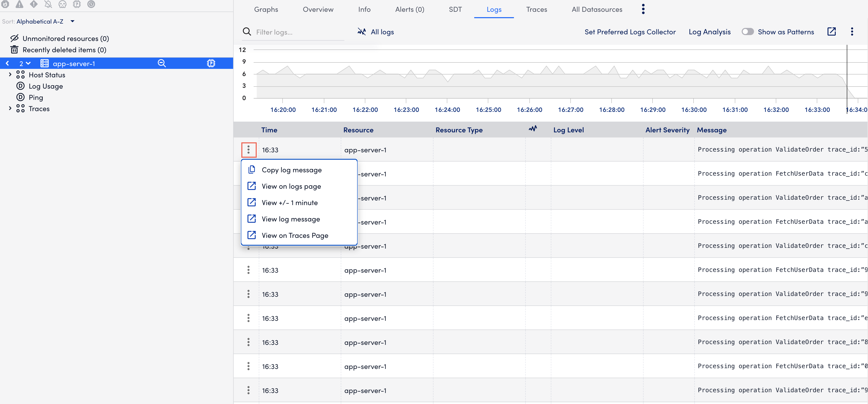Image resolution: width=868 pixels, height=404 pixels.
Task: Expand the Host Status tree node
Action: pyautogui.click(x=10, y=75)
